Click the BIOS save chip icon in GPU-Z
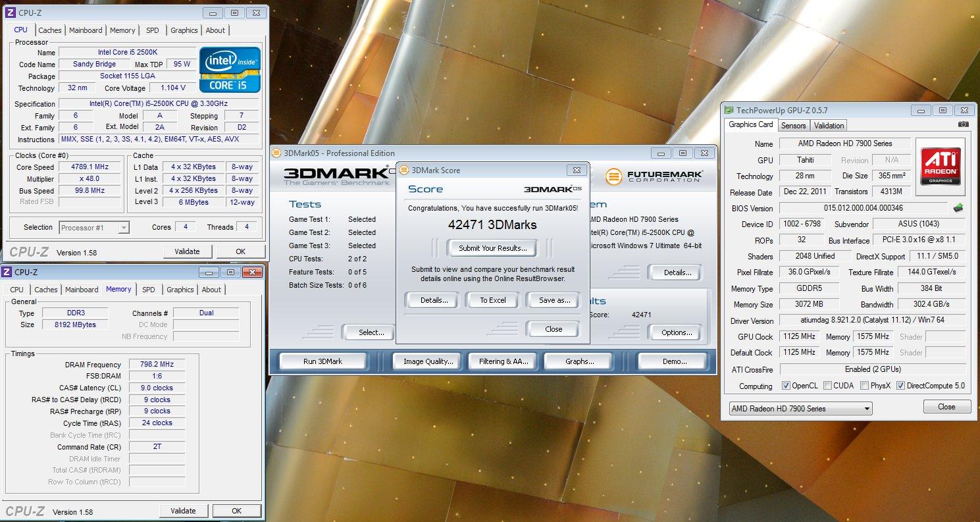Viewport: 980px width, 522px height. coord(959,208)
